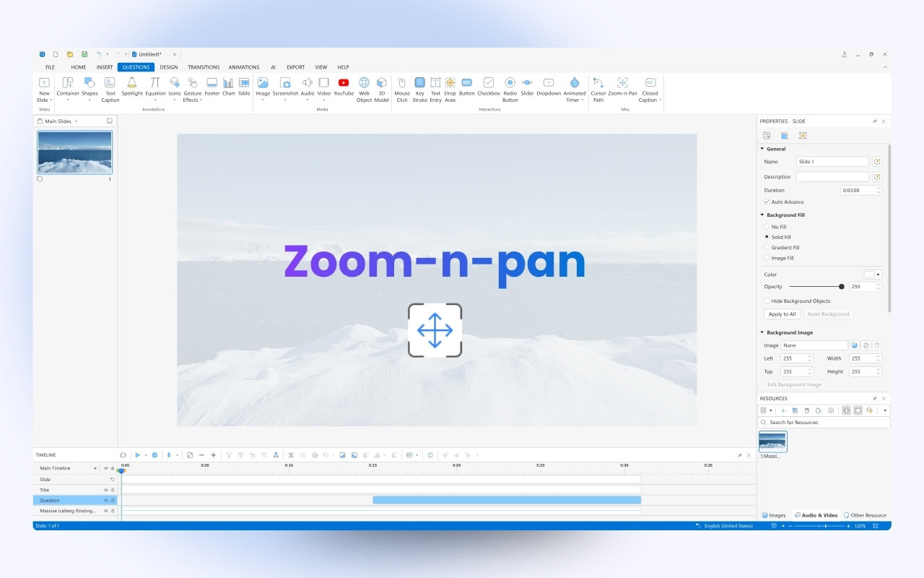The image size is (924, 578).
Task: Open the ANIMATIONS ribbon tab
Action: [244, 67]
